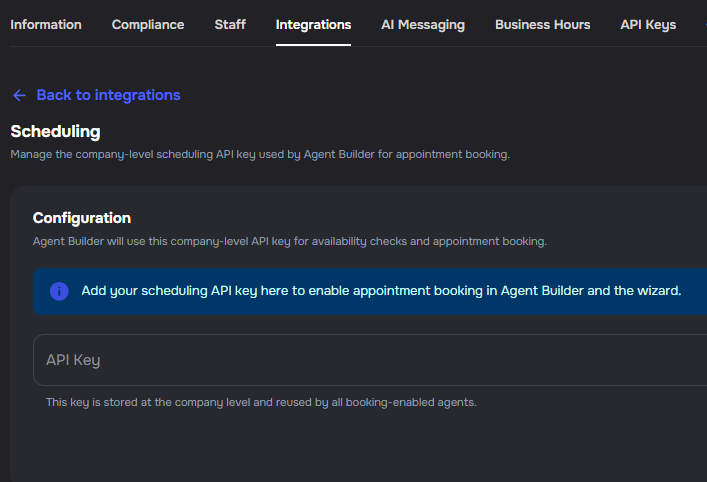Click the underline beneath Integrations tab
Viewport: 707px width, 482px height.
(x=313, y=45)
